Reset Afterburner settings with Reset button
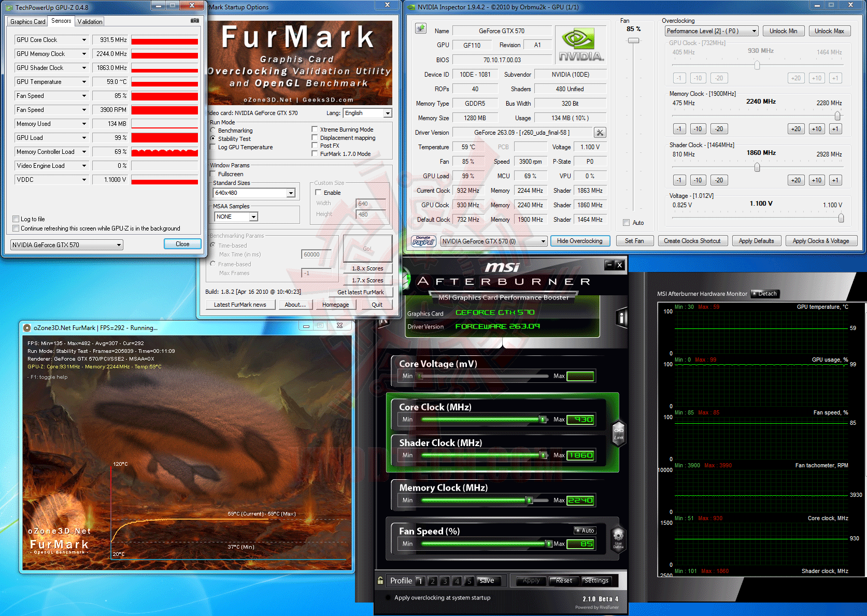 pos(563,581)
